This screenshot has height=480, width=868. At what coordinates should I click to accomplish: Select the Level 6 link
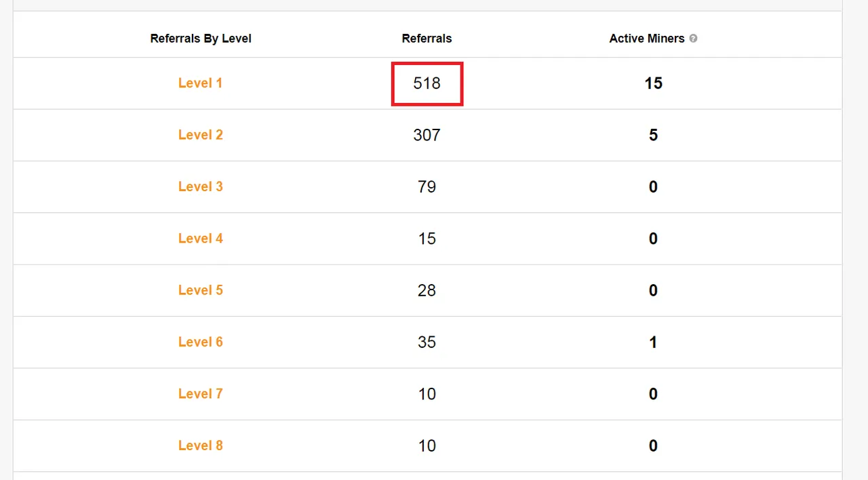[200, 342]
